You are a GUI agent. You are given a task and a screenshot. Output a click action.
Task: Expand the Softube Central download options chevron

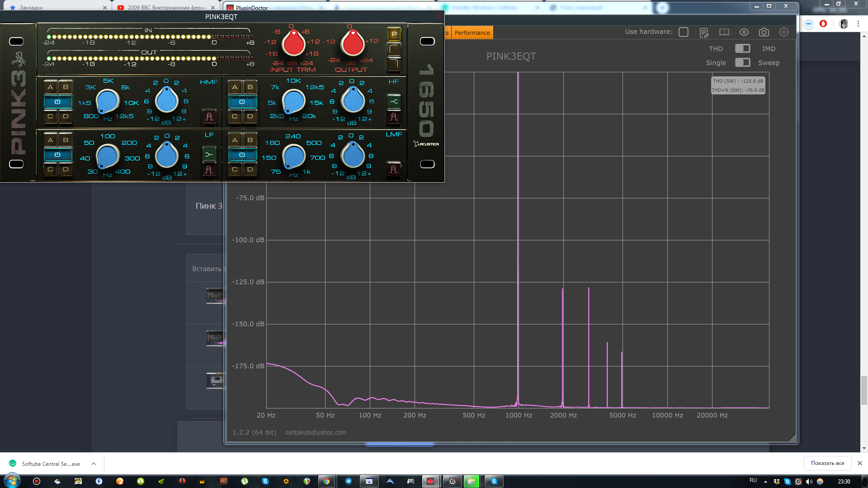94,464
